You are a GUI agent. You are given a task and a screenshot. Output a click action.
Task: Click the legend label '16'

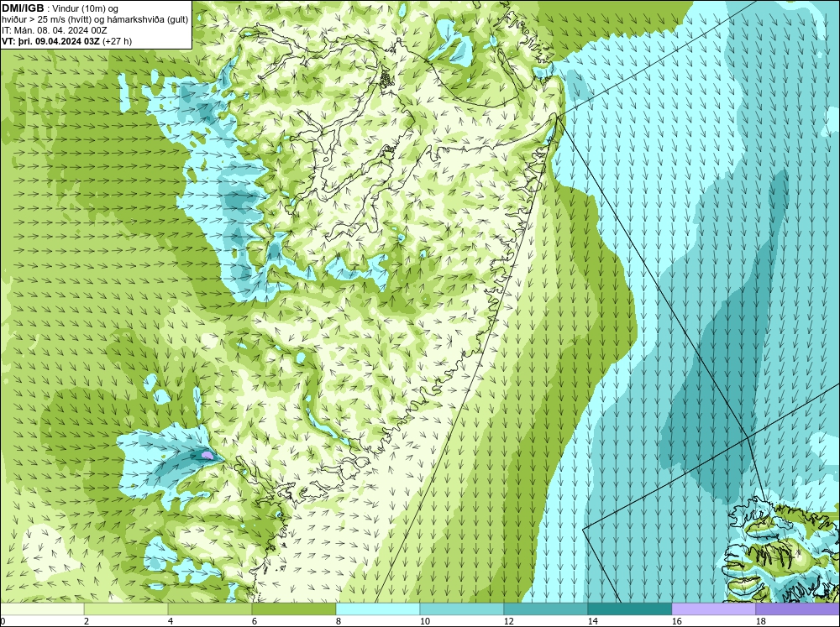676,621
